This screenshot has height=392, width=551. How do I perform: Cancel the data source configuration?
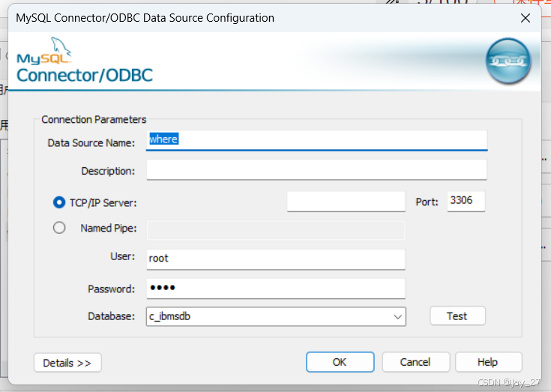(x=416, y=362)
